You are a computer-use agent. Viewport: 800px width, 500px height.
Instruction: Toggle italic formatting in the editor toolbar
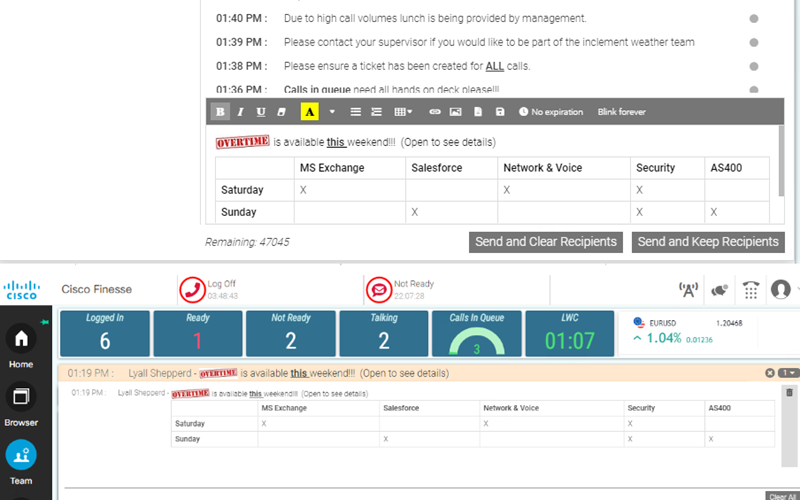(x=240, y=112)
